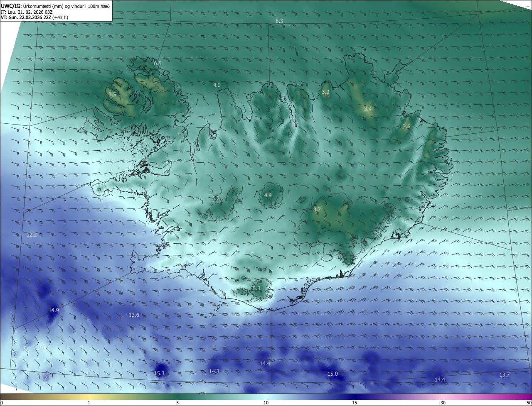Image resolution: width=532 pixels, height=406 pixels.
Task: Click the faint '12.6' value on the map
Action: point(47,377)
